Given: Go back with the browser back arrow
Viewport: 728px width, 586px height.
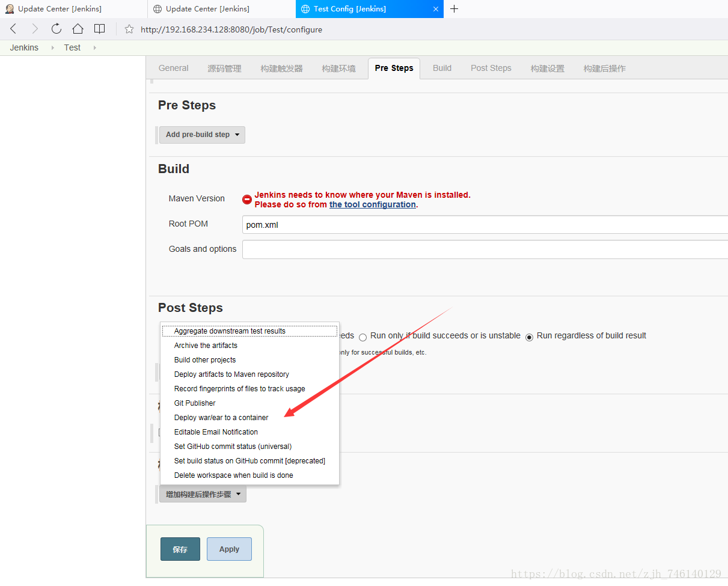Looking at the screenshot, I should pos(13,29).
